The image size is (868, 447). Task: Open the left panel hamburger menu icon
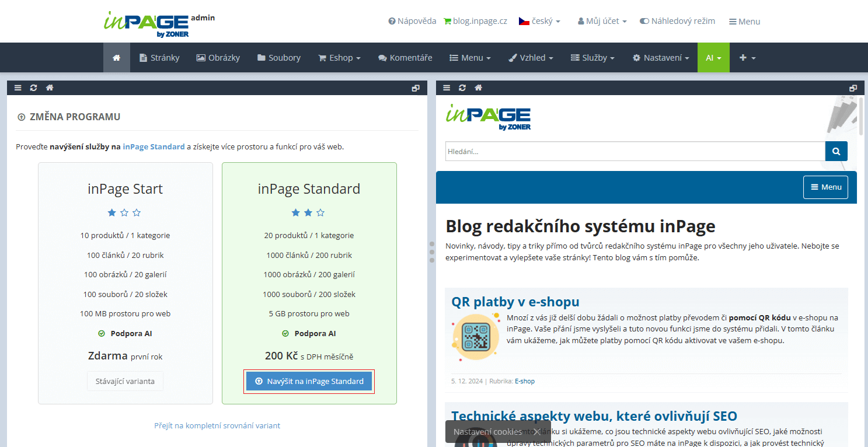click(18, 88)
